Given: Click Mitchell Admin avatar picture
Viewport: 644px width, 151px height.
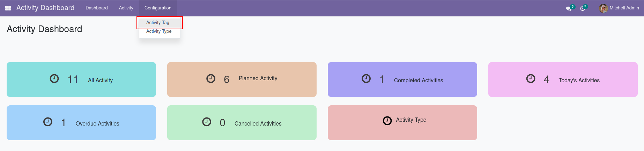Looking at the screenshot, I should click(603, 8).
